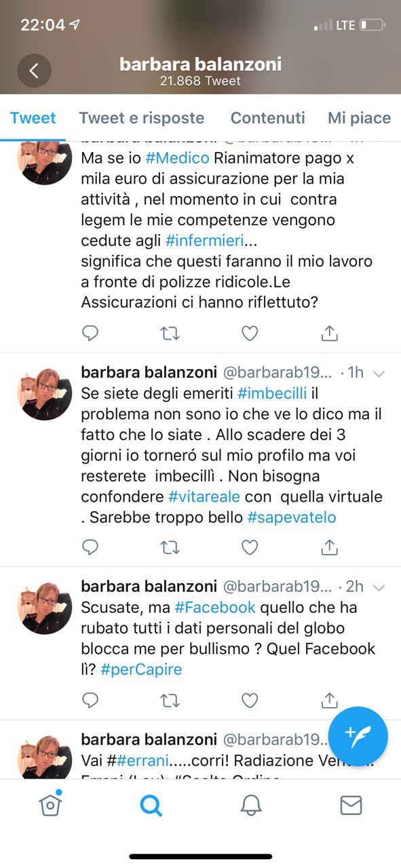Switch to Tweet e risposte tab
Viewport: 401px width, 868px height.
point(141,117)
